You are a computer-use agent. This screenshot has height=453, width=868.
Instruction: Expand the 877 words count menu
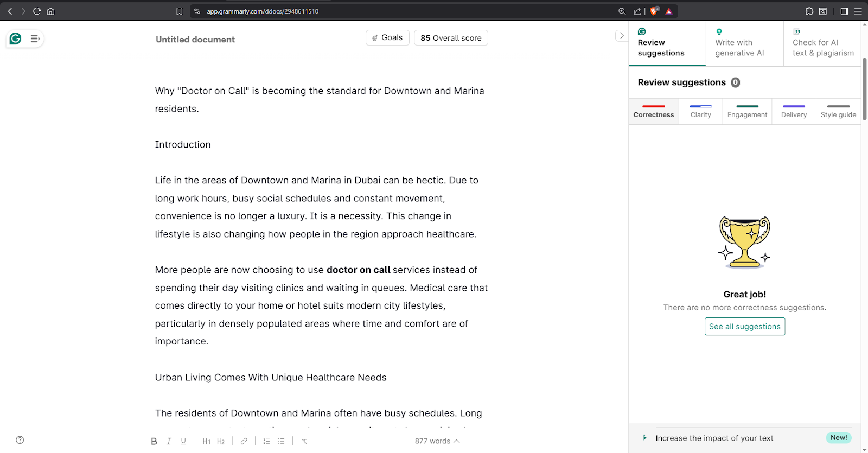[x=437, y=441]
